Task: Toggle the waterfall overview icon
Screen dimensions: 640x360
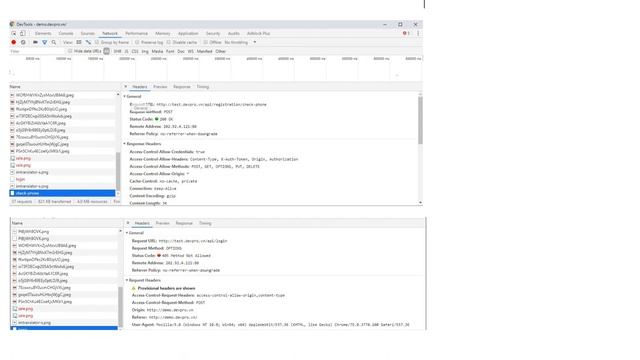Action: pyautogui.click(x=88, y=42)
